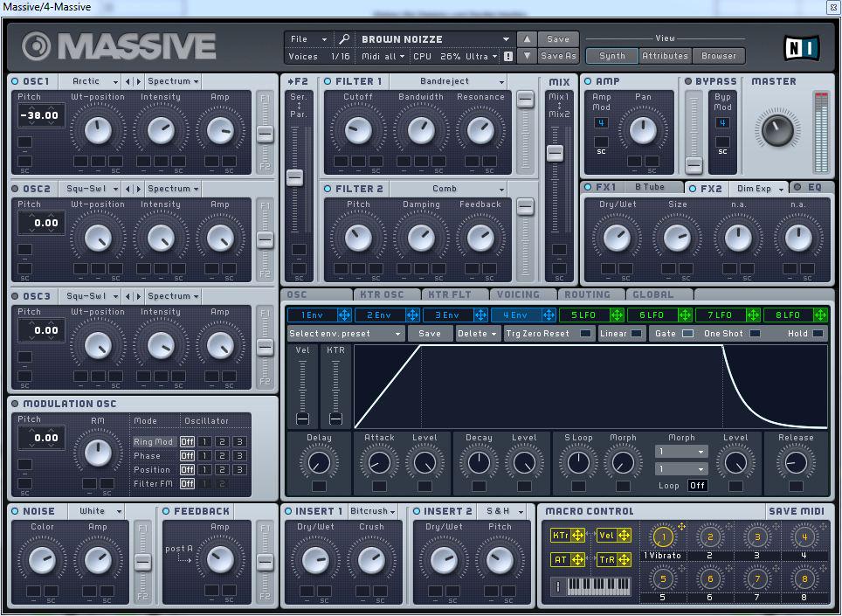842x616 pixels.
Task: Click the 7 LFO drag-handle crosshair icon
Action: tap(754, 315)
